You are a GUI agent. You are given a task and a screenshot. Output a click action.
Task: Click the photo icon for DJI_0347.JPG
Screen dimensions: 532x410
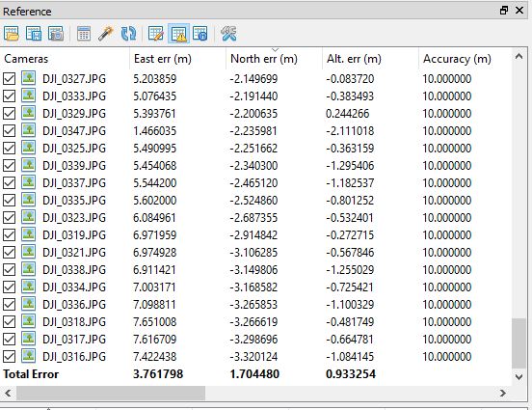click(x=29, y=130)
